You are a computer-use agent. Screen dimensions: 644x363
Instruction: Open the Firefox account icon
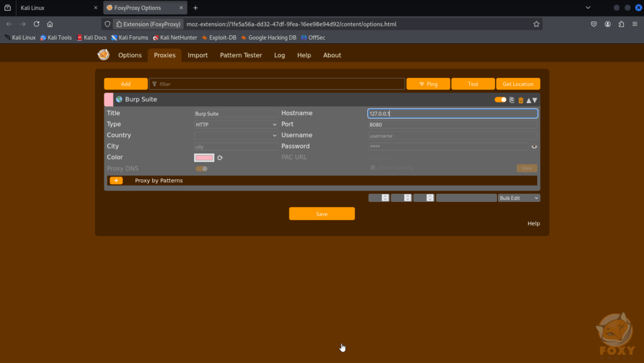608,25
